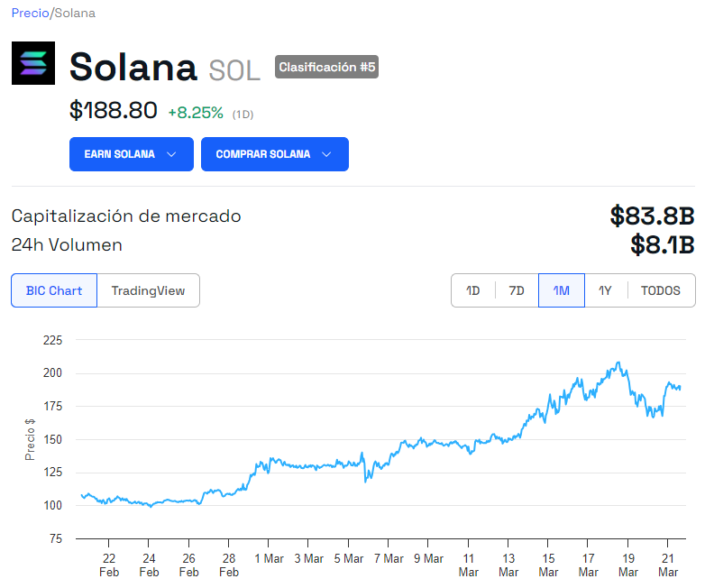
Task: Expand the Comprar Solana dropdown chevron
Action: tap(327, 154)
